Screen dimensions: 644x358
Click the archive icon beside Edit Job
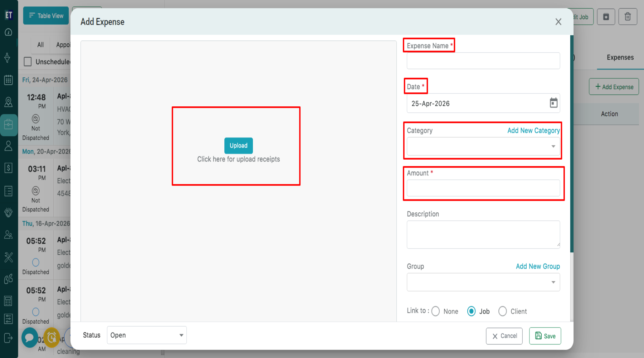606,17
